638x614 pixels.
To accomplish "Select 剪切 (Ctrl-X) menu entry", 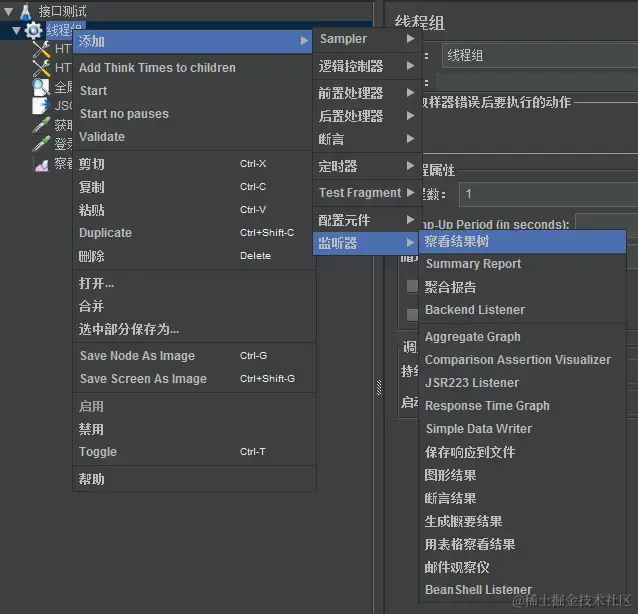I will [194, 164].
